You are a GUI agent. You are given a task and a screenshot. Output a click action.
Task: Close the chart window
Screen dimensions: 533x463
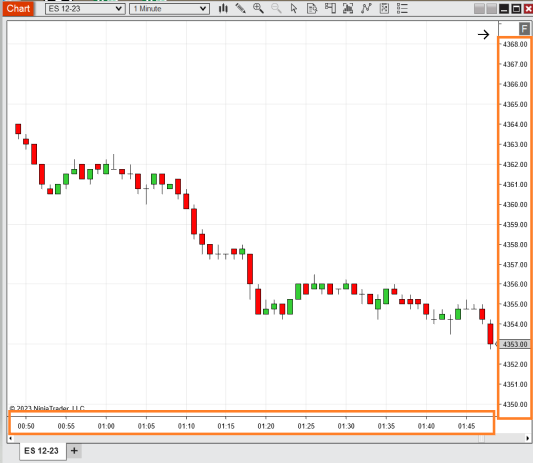528,9
